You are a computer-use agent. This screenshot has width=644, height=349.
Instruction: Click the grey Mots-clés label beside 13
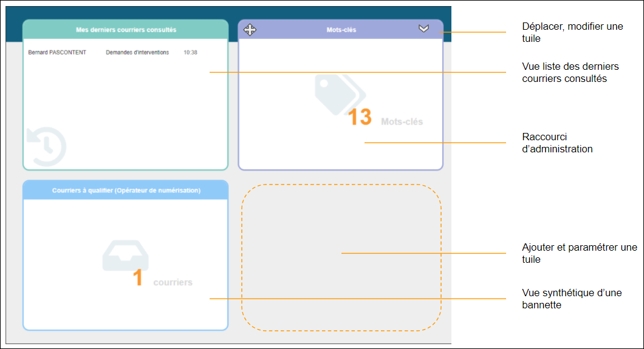[402, 121]
